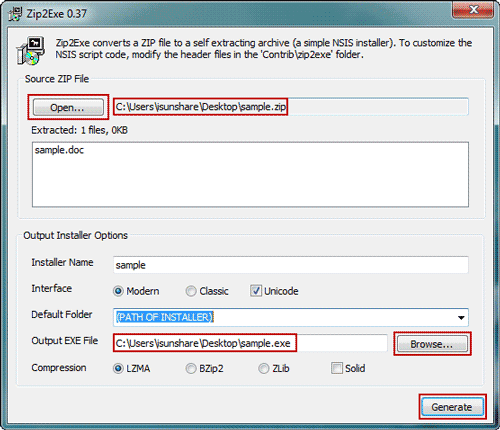Choose ZLib compression

[x=264, y=368]
